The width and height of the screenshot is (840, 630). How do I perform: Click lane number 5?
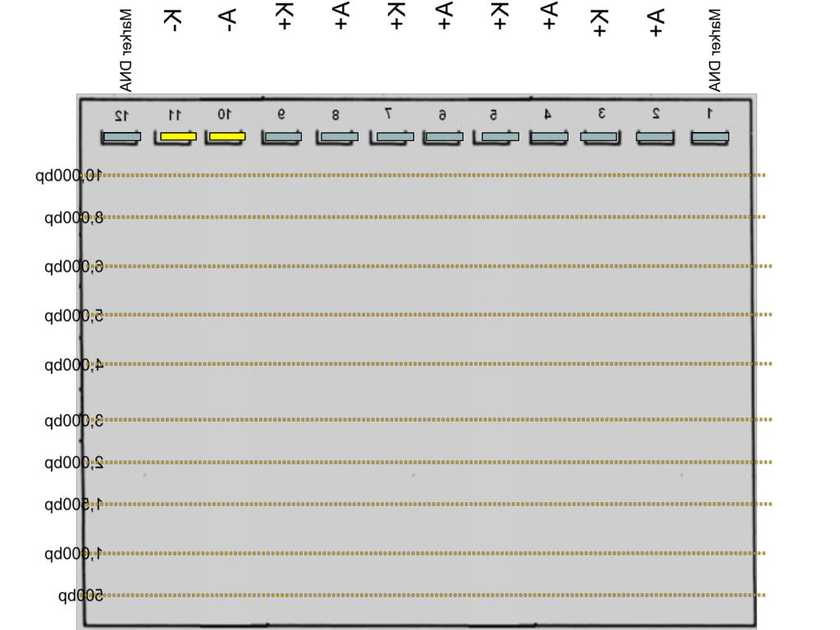tap(493, 115)
